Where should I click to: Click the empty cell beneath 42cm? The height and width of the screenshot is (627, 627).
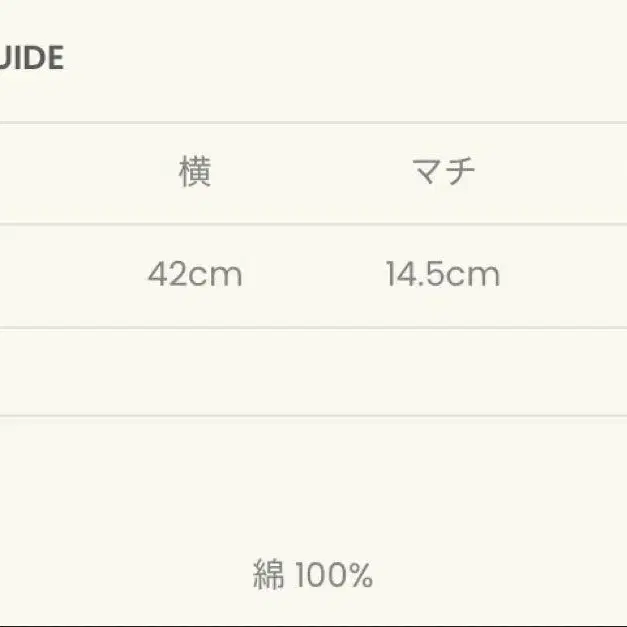coord(195,371)
